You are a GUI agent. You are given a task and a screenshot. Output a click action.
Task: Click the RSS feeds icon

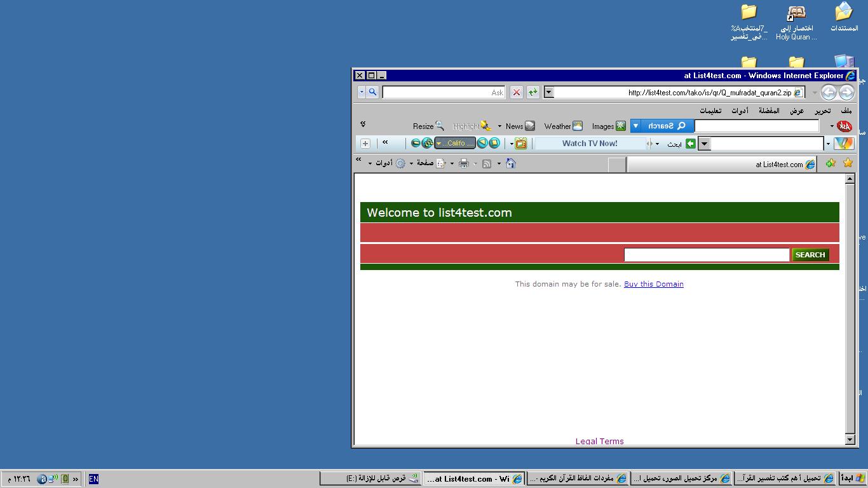pos(487,163)
